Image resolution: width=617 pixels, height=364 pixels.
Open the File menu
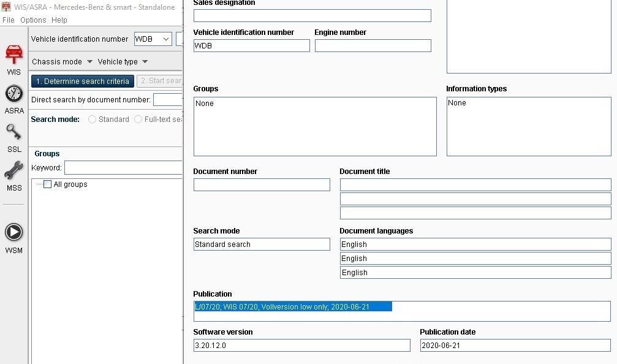tap(8, 20)
